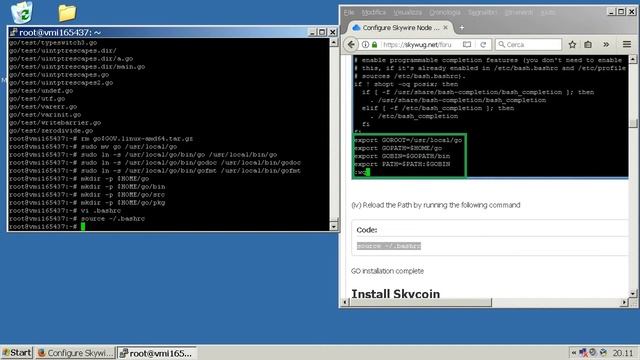Screen dimensions: 640x360
Task: Click 'Reload the Path by running' instruction text
Action: (x=436, y=205)
